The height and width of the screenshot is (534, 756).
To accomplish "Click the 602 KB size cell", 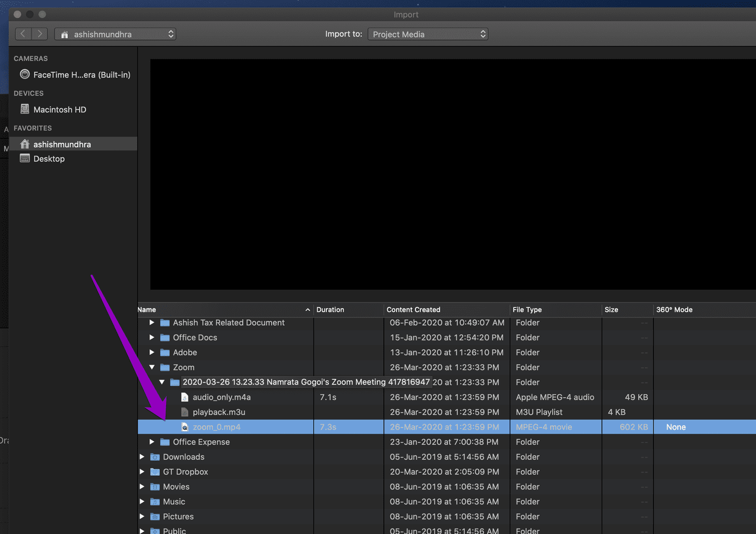I will (x=634, y=427).
